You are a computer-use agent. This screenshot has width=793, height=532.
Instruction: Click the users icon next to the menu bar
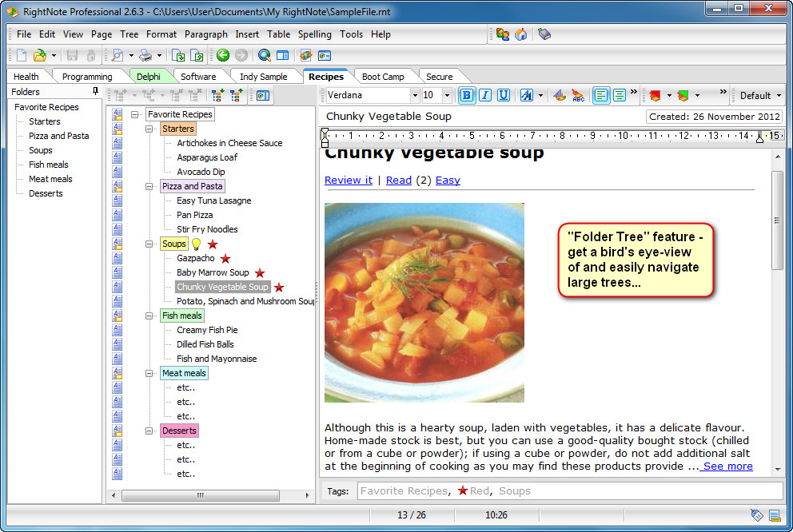coord(503,34)
